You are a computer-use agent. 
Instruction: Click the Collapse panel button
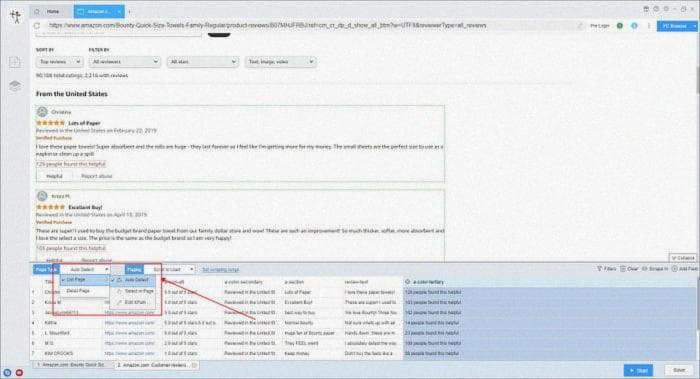(683, 258)
